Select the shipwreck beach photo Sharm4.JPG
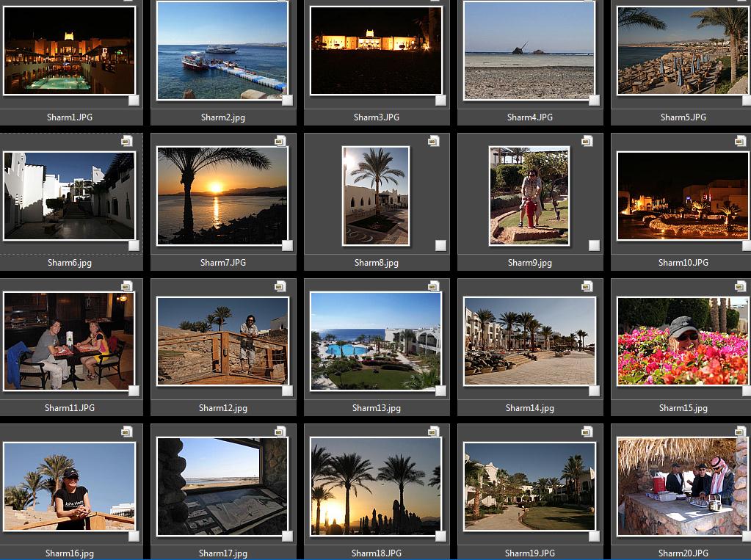 pyautogui.click(x=529, y=51)
